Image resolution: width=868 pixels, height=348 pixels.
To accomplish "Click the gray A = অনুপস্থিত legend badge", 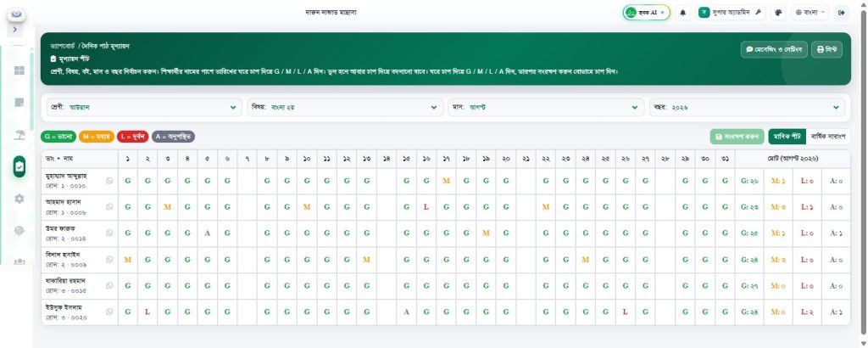I will click(x=173, y=137).
